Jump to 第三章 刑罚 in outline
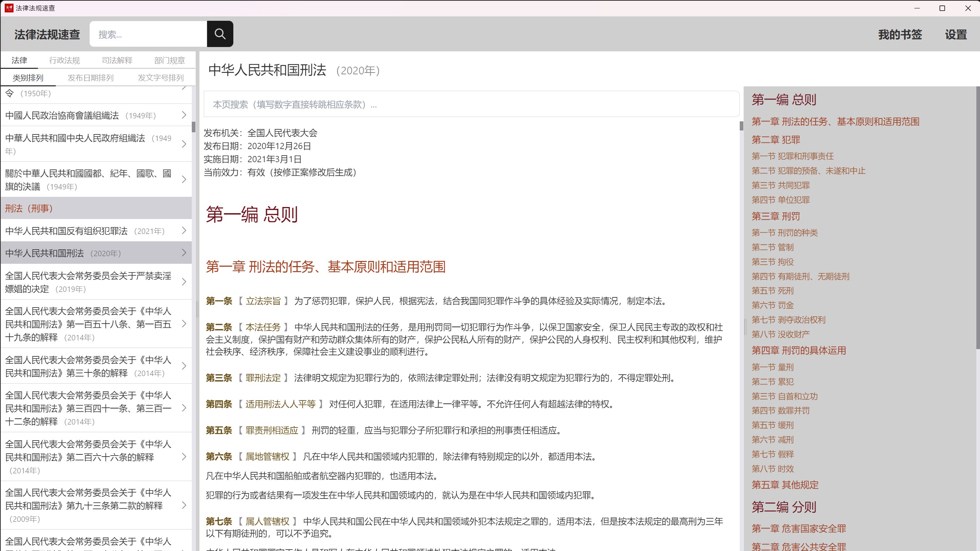The height and width of the screenshot is (551, 980). tap(775, 216)
